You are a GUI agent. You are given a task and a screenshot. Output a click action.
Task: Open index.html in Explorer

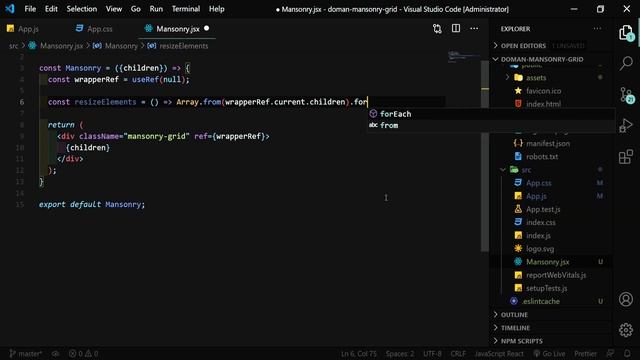(543, 104)
